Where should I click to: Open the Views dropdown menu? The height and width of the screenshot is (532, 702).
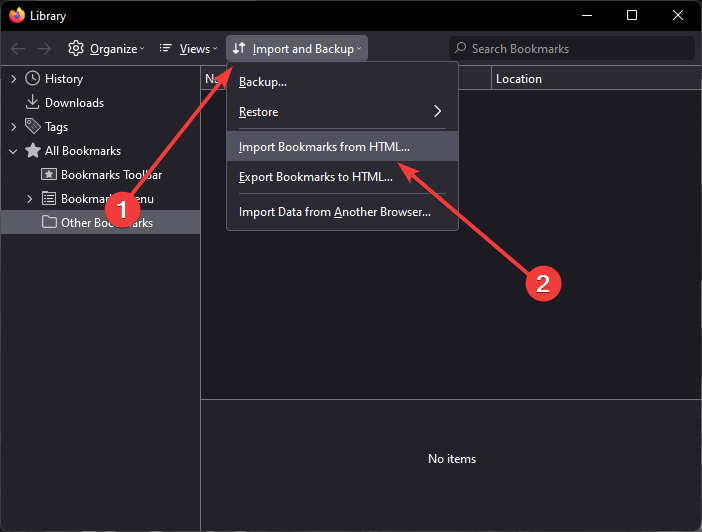pyautogui.click(x=188, y=48)
